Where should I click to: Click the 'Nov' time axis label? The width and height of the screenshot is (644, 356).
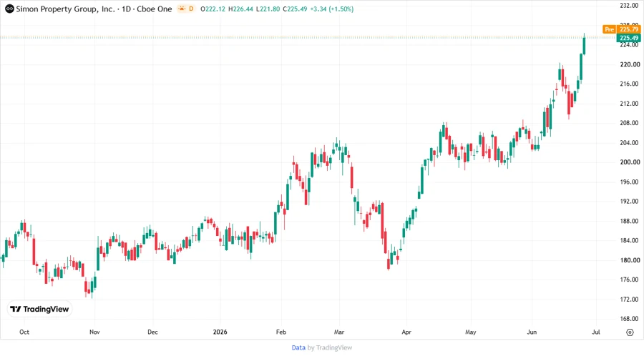click(x=94, y=332)
